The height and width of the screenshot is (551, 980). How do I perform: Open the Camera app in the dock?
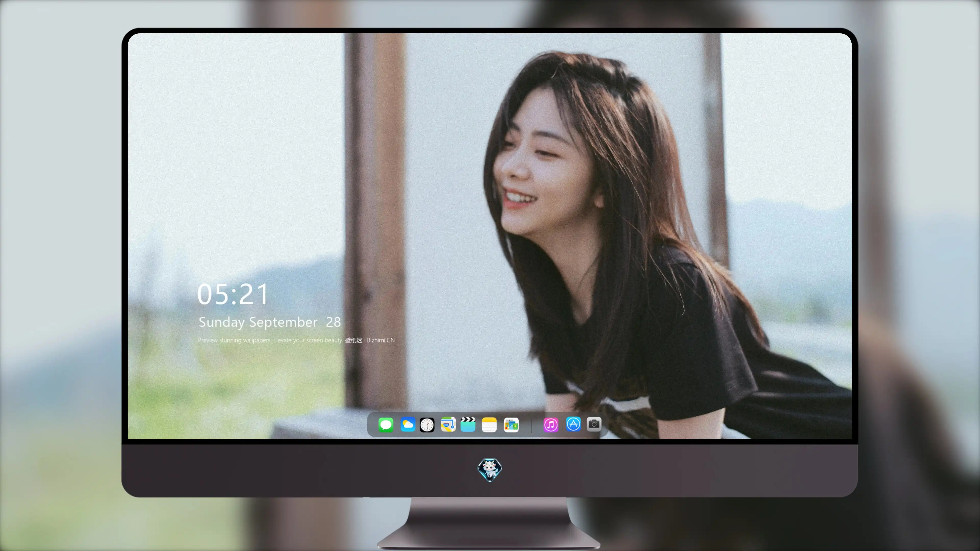coord(594,424)
